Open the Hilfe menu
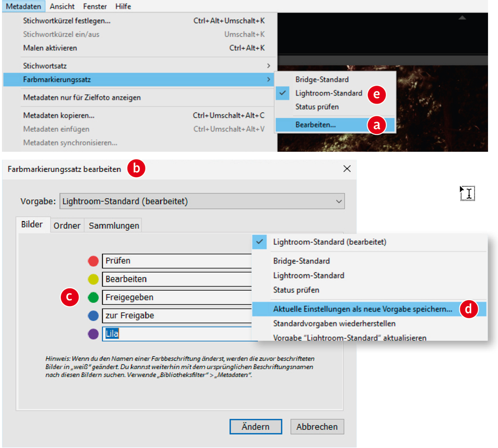The height and width of the screenshot is (448, 498). (123, 6)
